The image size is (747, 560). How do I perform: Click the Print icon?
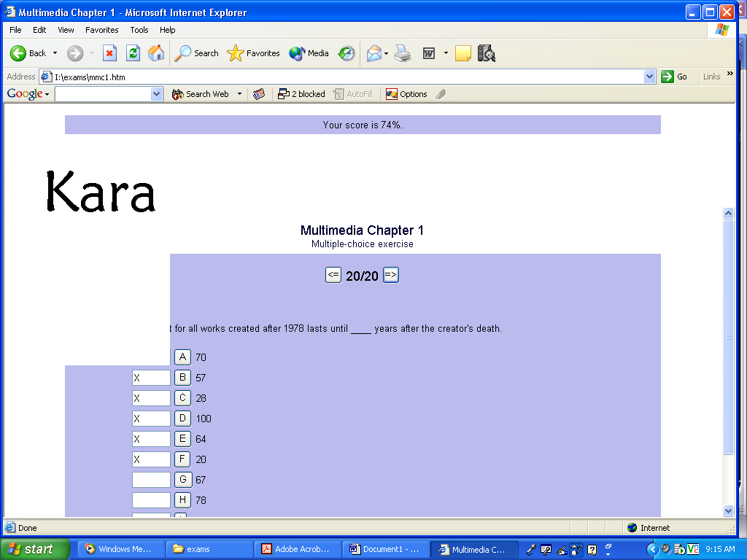pyautogui.click(x=403, y=53)
